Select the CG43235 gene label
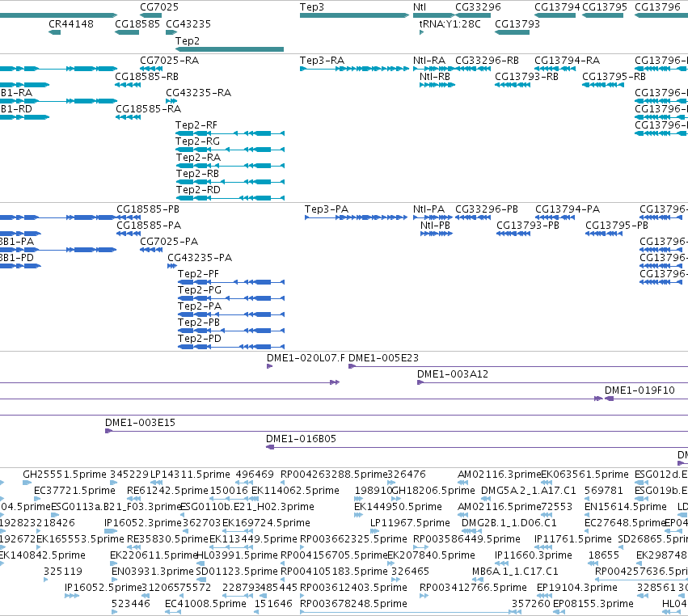 pyautogui.click(x=188, y=23)
